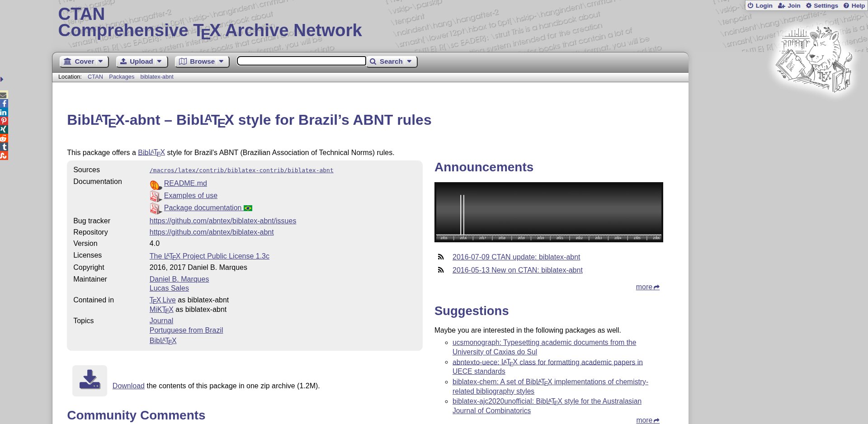The height and width of the screenshot is (424, 868).
Task: Click RSS icon for 2016-07-09 announcement
Action: click(x=441, y=257)
